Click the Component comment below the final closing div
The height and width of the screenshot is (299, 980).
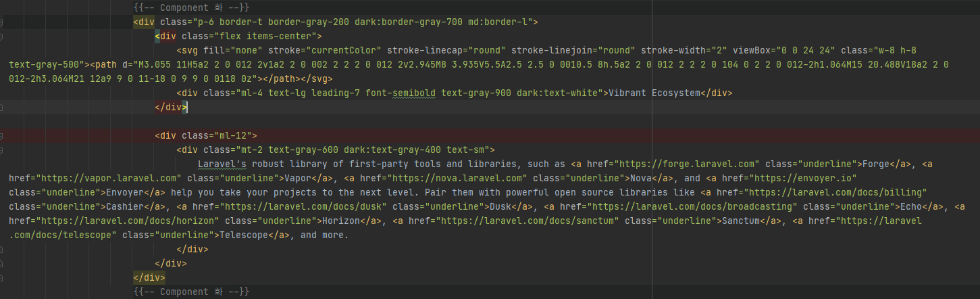192,292
